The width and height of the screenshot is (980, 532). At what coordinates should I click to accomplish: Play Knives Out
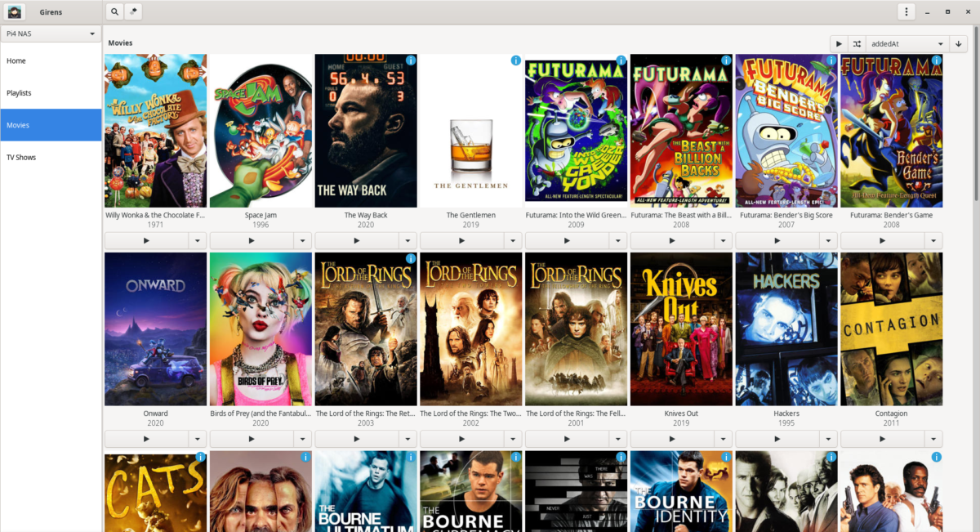[x=672, y=439]
